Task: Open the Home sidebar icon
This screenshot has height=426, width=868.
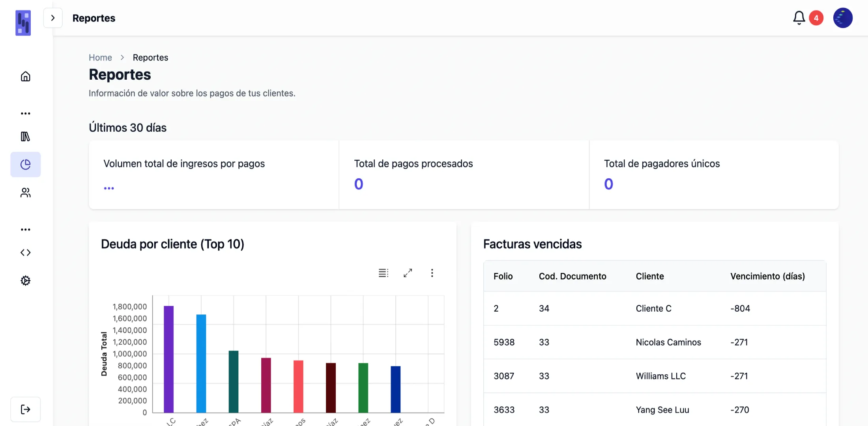Action: click(x=26, y=77)
